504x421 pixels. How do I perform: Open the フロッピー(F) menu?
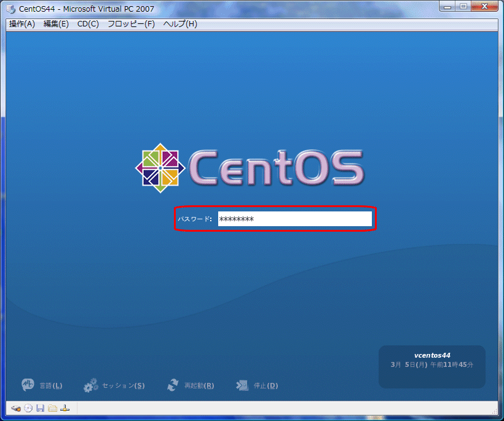click(x=131, y=24)
